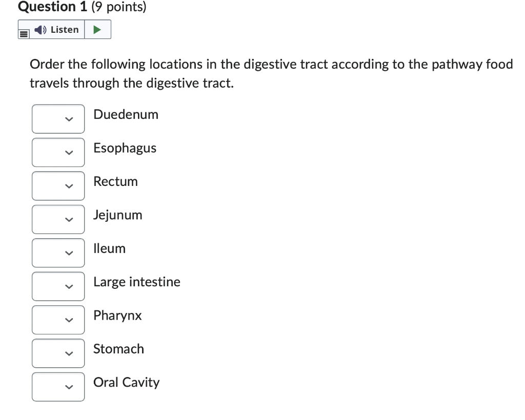Image resolution: width=525 pixels, height=420 pixels.
Task: Open the order dropdown next to Ileum
Action: click(x=58, y=253)
